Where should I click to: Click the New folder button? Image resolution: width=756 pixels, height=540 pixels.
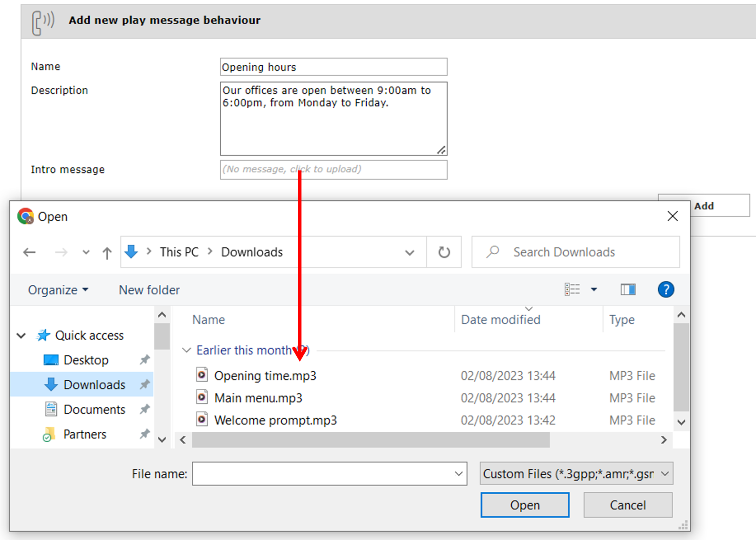click(149, 290)
